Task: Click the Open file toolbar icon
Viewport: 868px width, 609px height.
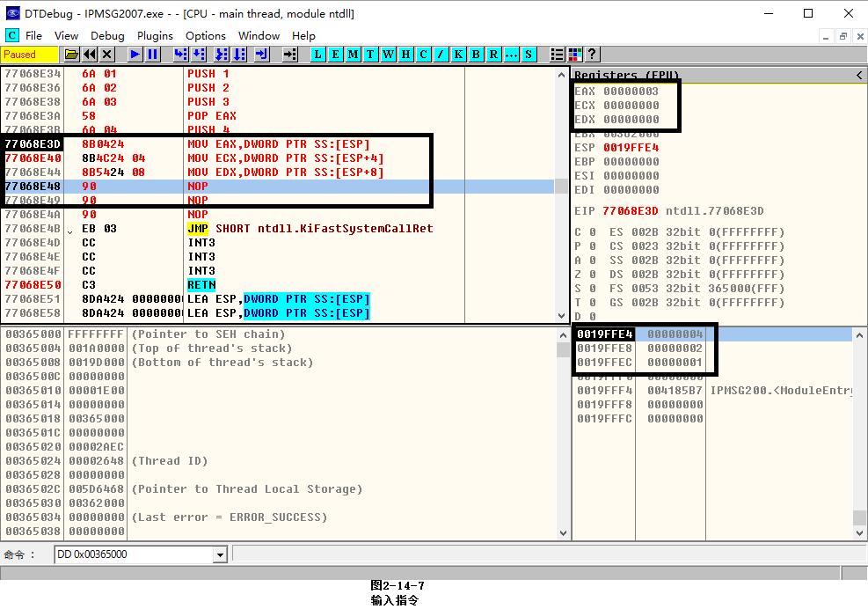Action: (72, 55)
